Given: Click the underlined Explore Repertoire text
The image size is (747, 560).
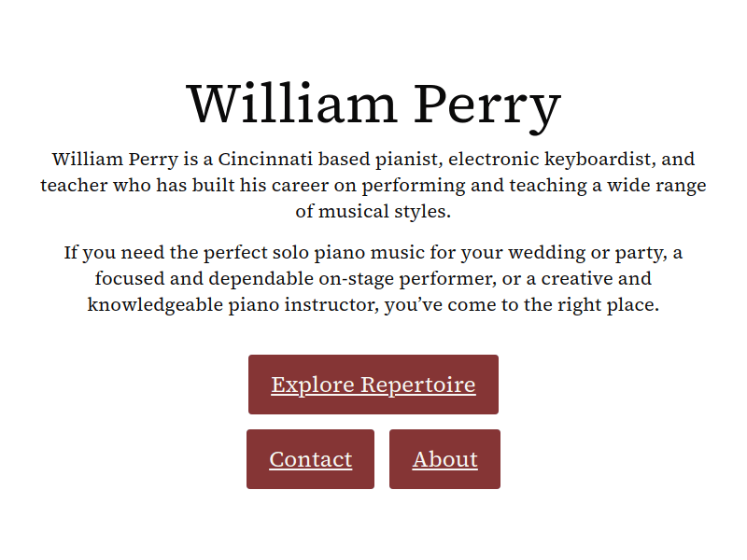Looking at the screenshot, I should (373, 385).
